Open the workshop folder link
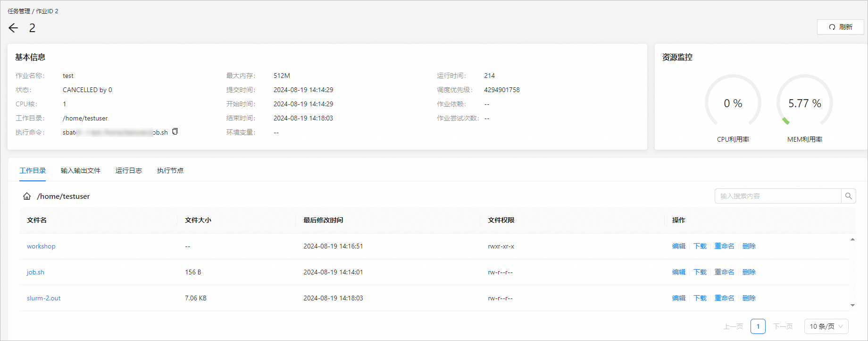This screenshot has height=341, width=868. coord(41,246)
